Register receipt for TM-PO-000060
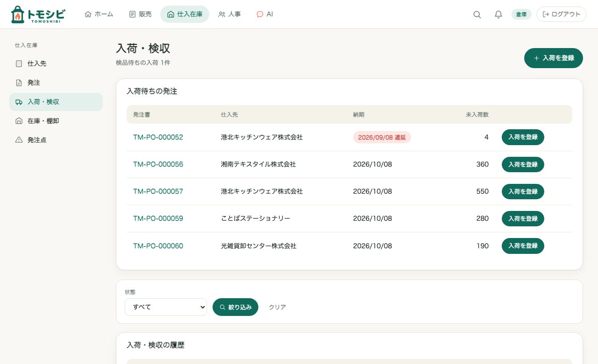 click(523, 246)
